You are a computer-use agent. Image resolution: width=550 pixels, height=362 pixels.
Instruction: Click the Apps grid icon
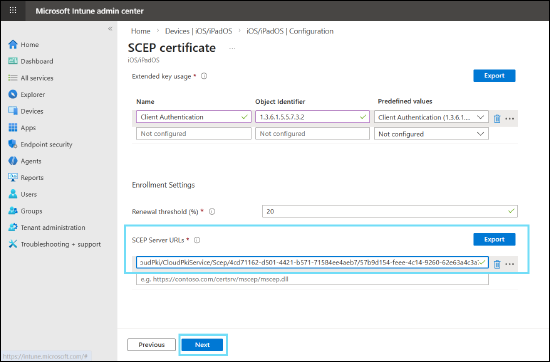click(13, 128)
